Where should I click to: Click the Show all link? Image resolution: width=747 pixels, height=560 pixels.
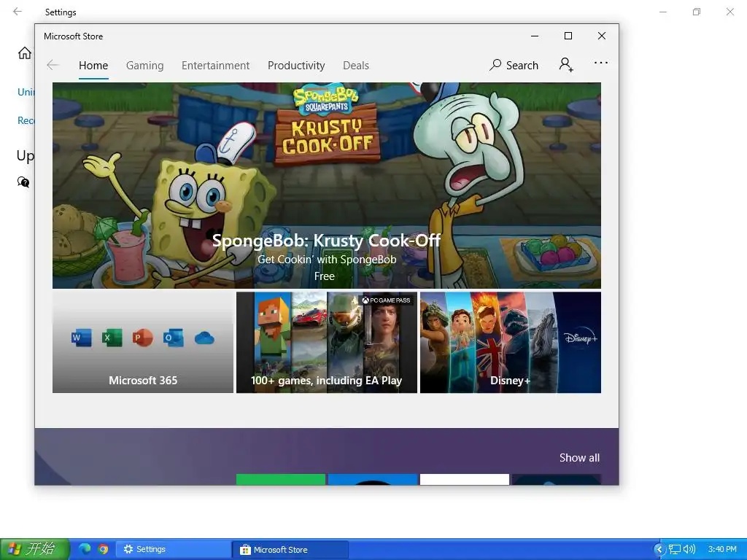coord(579,458)
